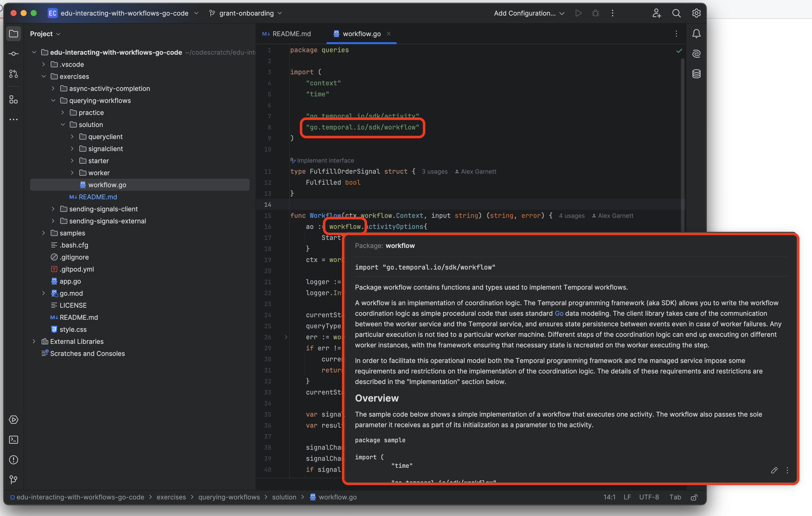
Task: Switch to the README.md editor tab
Action: 287,34
